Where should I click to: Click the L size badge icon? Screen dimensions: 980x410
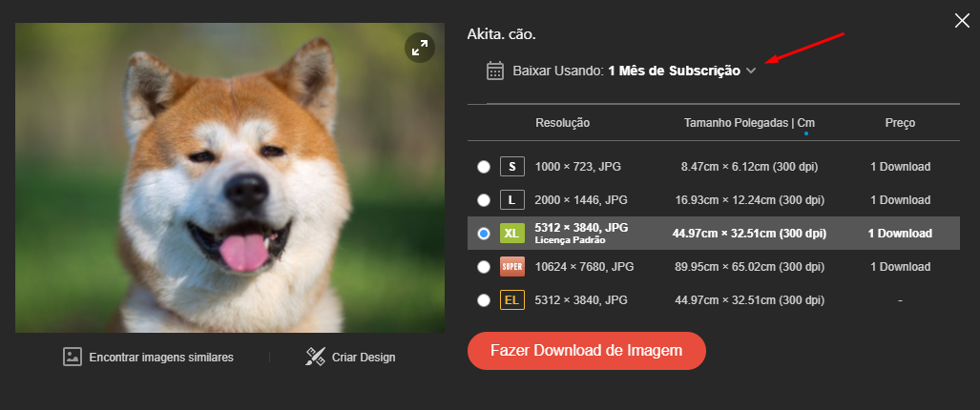pyautogui.click(x=511, y=200)
